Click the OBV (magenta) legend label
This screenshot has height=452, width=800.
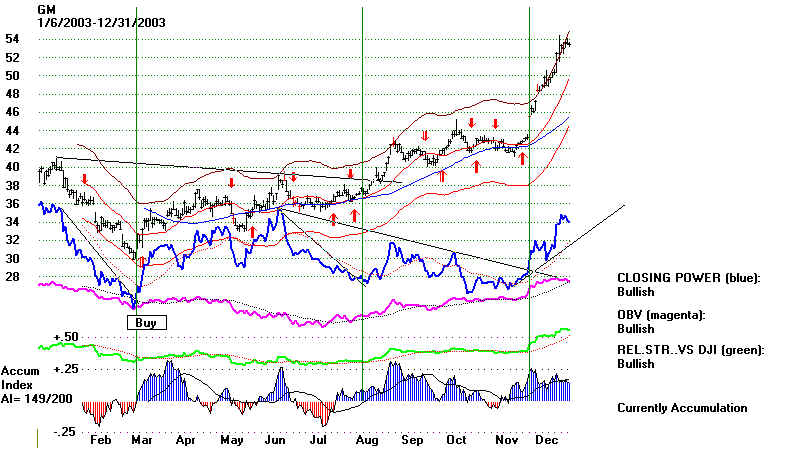point(661,315)
